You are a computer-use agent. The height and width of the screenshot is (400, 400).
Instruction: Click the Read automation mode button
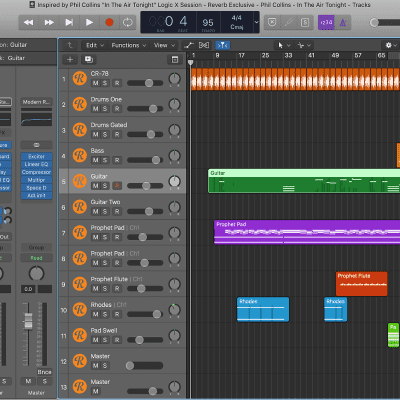(x=36, y=258)
